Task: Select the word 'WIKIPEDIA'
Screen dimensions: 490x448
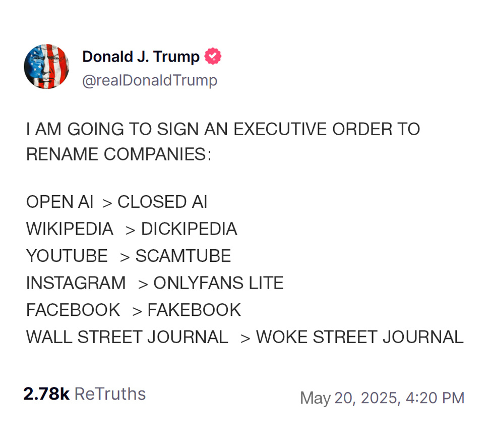Action: point(70,229)
